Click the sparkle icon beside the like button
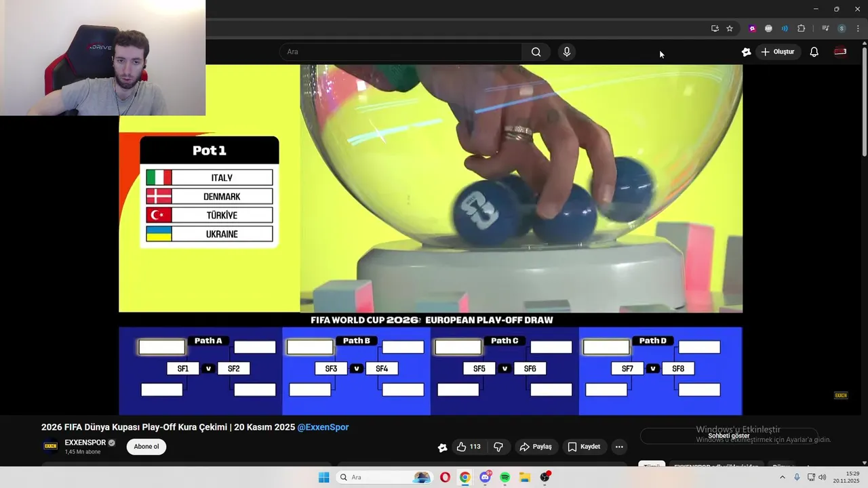The image size is (868, 488). 442,447
